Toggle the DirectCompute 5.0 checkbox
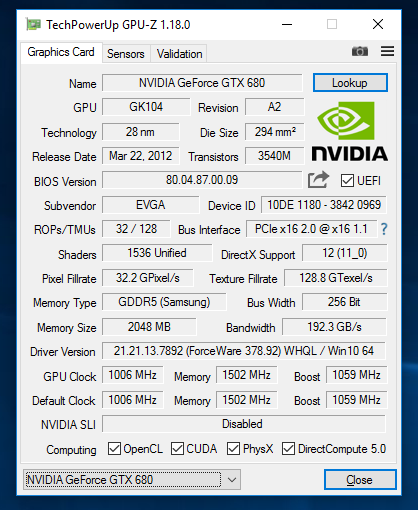 tap(288, 449)
